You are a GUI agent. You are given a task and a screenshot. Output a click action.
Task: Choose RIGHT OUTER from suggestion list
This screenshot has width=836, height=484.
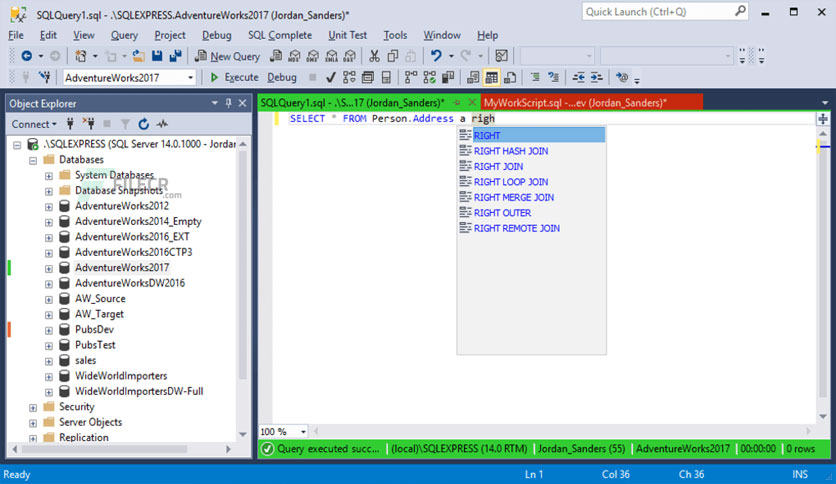502,213
